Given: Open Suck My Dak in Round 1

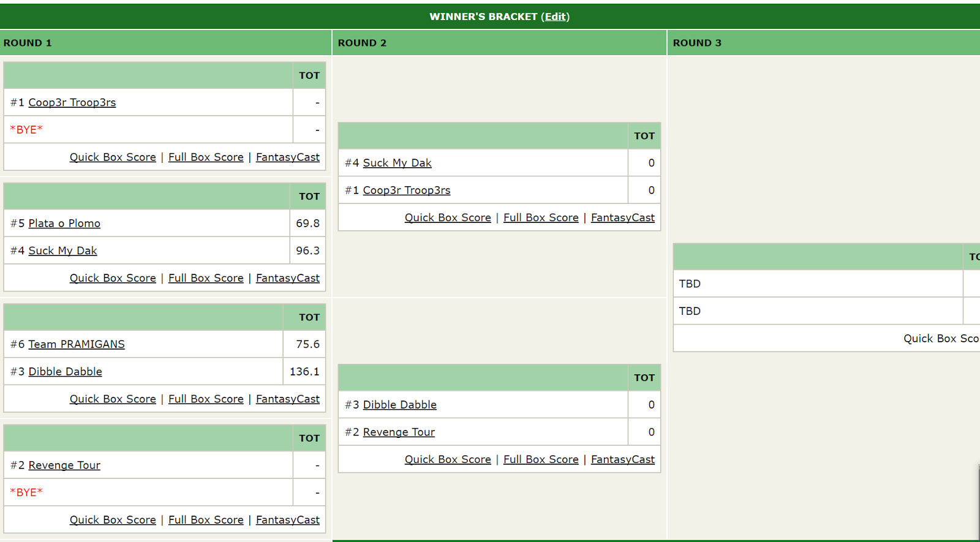Looking at the screenshot, I should pos(62,250).
